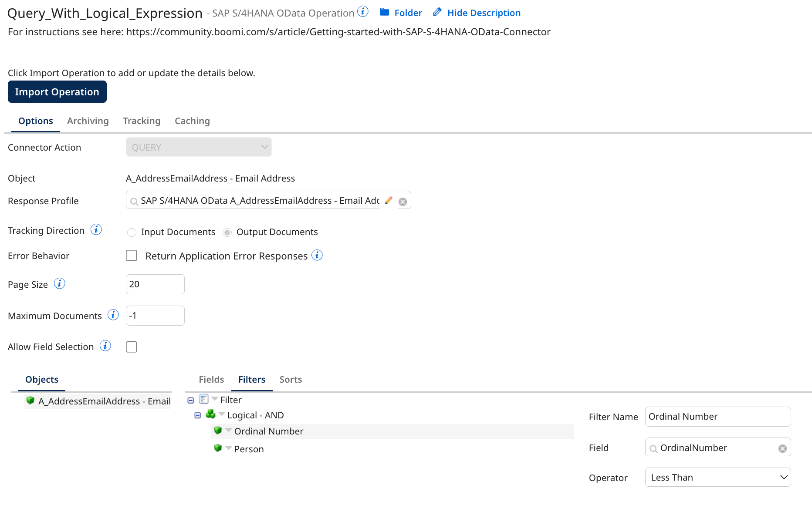
Task: Click inside the Maximum Documents input field
Action: [155, 315]
